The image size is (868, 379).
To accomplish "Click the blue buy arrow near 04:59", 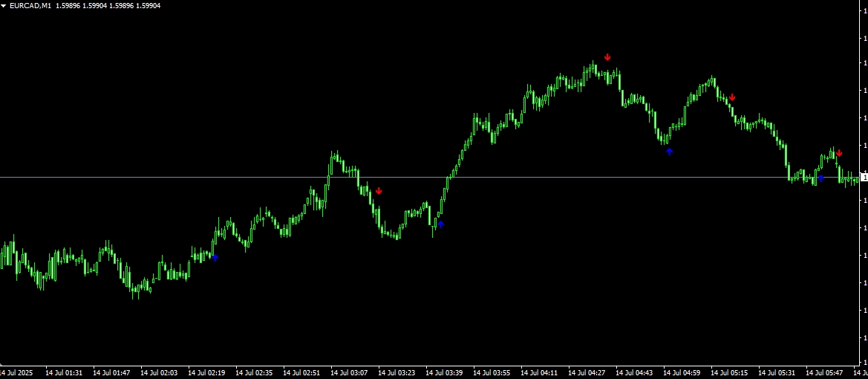I will [x=669, y=152].
